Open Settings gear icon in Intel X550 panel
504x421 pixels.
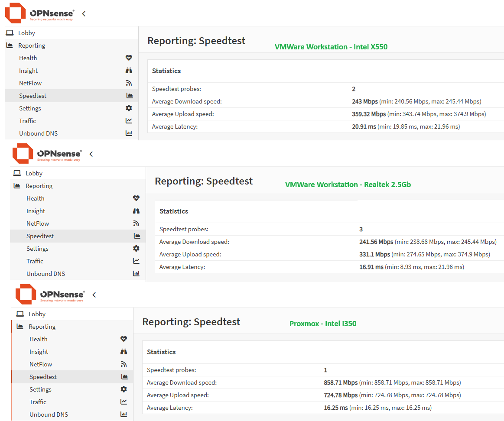129,108
